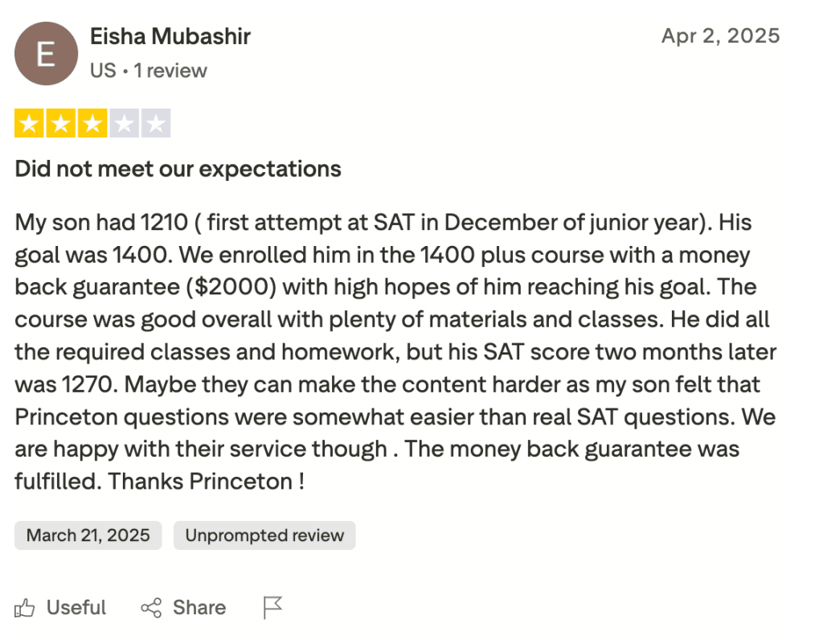Click the flag icon to report the review

tap(272, 608)
